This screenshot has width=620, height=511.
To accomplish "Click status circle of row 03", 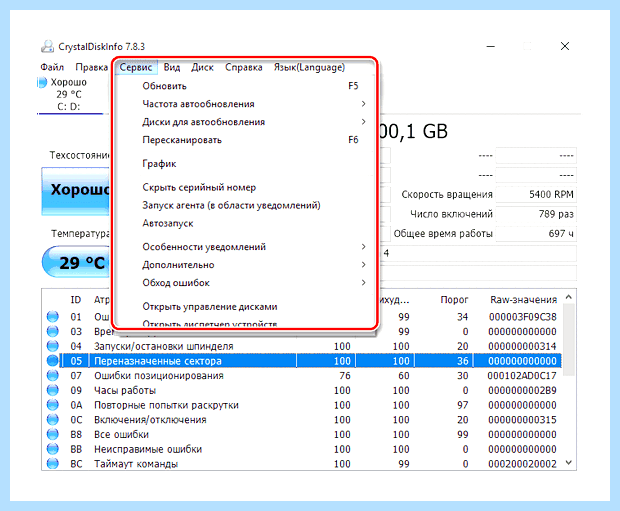I will click(x=53, y=331).
